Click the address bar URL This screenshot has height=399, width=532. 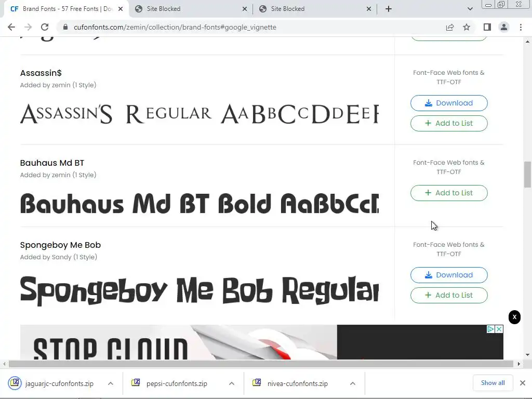point(175,27)
